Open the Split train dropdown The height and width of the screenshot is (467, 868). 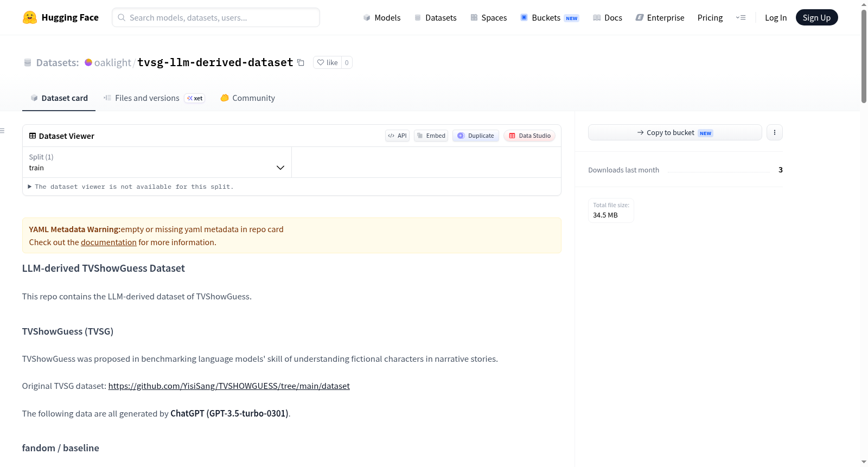157,162
